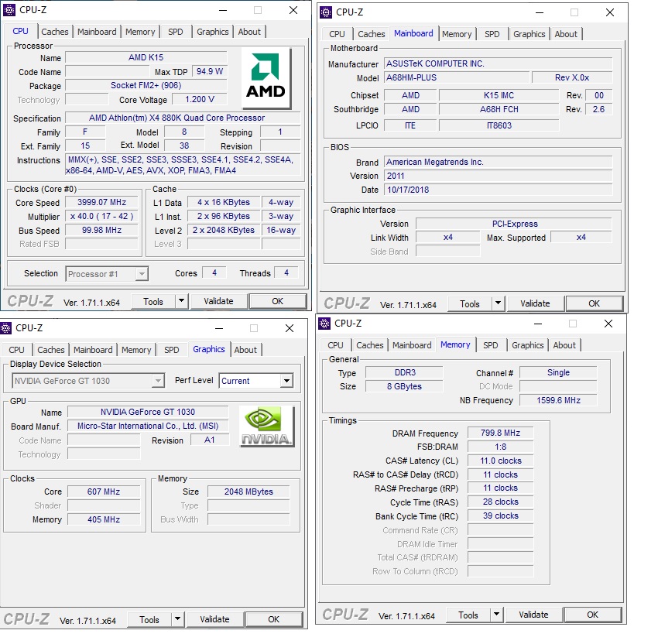
Task: Click the Southbridge A68H FCH field
Action: coord(499,109)
